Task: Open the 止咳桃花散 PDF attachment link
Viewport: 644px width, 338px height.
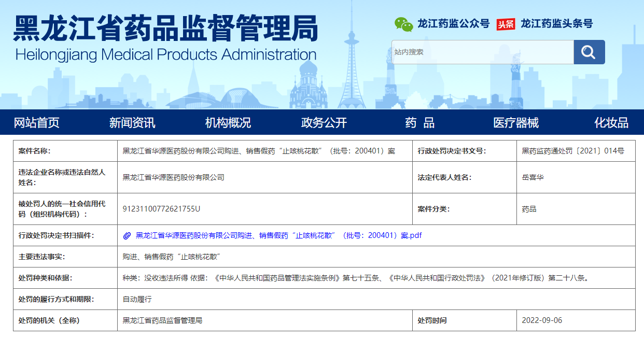Action: (279, 235)
